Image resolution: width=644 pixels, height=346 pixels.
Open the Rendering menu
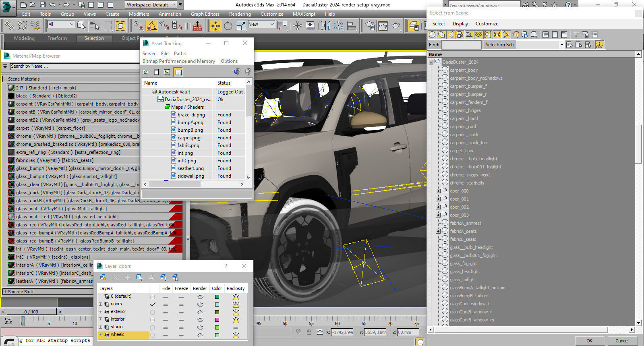click(240, 14)
